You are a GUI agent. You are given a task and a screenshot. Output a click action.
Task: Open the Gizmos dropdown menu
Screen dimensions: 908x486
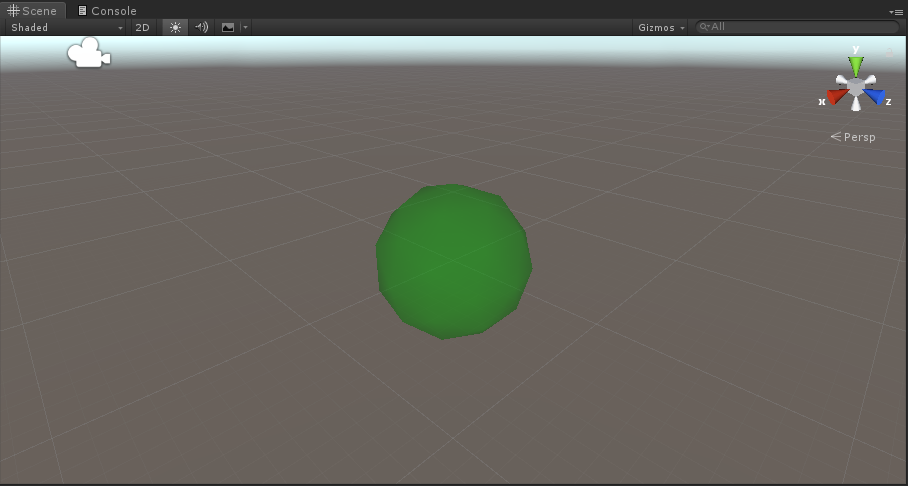coord(661,27)
